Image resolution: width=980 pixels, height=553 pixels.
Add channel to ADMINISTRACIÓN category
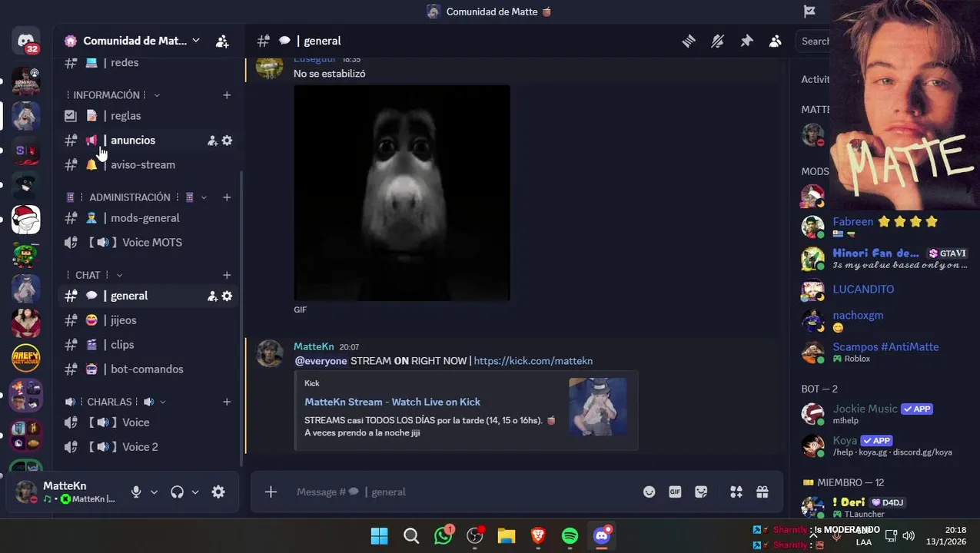pyautogui.click(x=227, y=197)
